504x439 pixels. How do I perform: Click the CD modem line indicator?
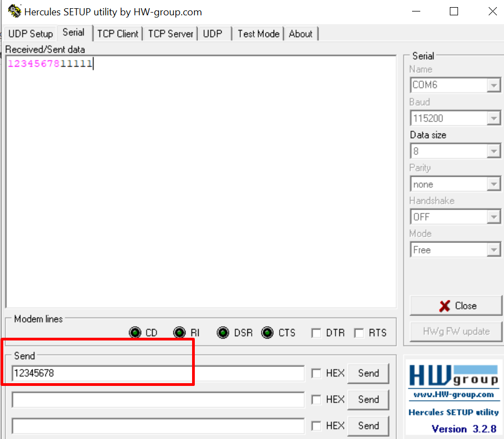135,332
